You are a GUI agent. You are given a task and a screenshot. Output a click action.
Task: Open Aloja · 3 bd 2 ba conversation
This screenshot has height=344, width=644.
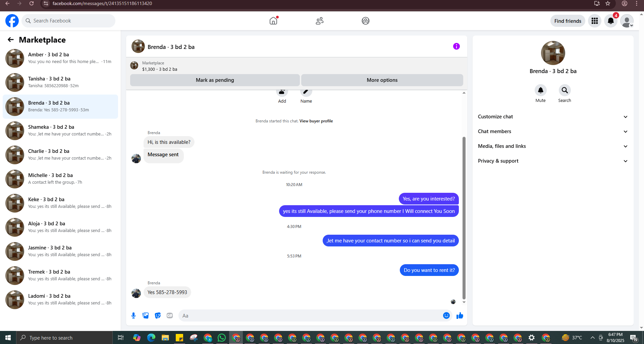pyautogui.click(x=60, y=227)
